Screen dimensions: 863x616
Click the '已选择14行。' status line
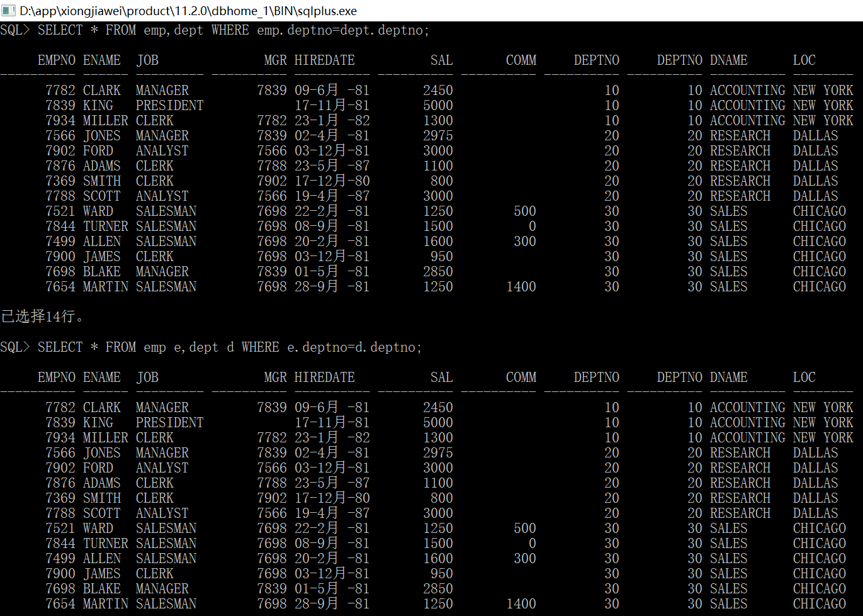tap(42, 316)
